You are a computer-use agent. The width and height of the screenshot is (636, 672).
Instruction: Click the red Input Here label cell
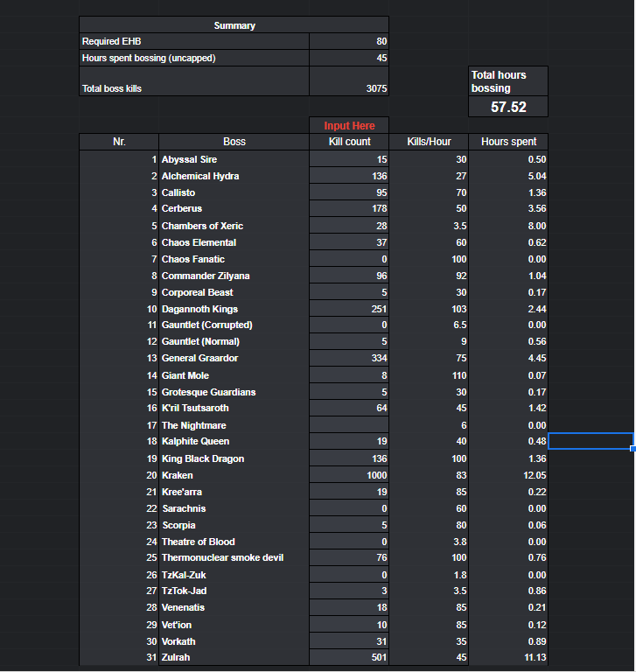point(349,126)
